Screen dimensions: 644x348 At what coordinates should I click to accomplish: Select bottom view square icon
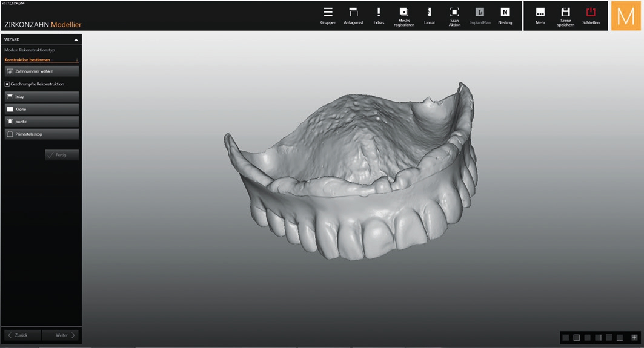tap(619, 337)
